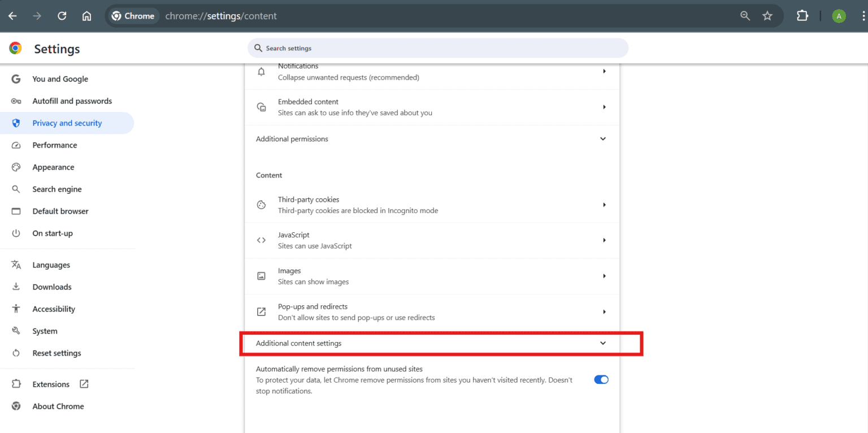
Task: Disable automatic permission removal for unused sites
Action: [x=601, y=379]
